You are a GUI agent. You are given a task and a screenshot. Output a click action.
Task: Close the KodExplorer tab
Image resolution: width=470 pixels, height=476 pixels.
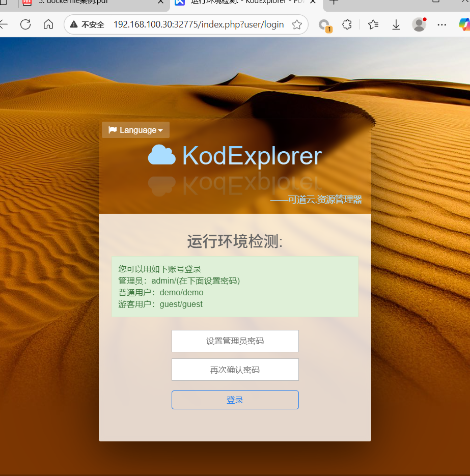313,2
